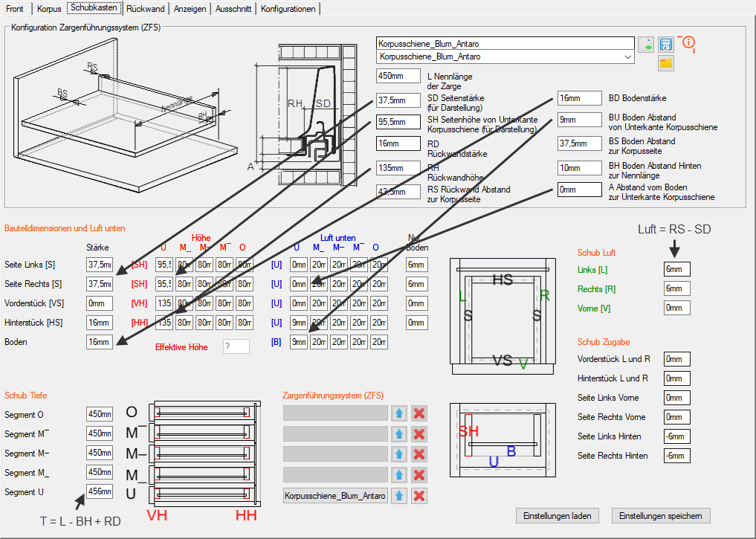Open the Konfigurationen tab

point(288,9)
